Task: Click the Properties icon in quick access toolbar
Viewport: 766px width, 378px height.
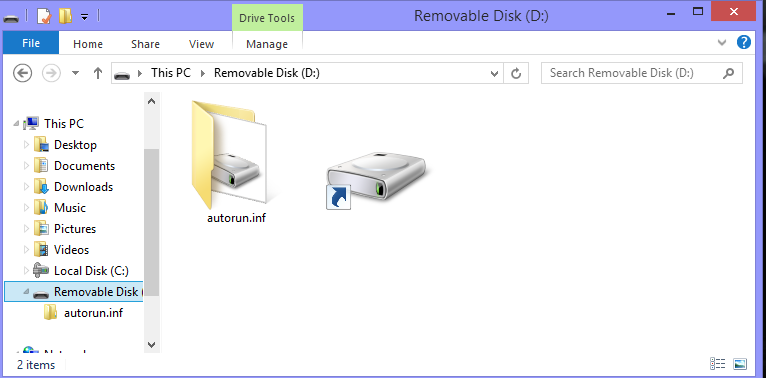Action: (x=44, y=17)
